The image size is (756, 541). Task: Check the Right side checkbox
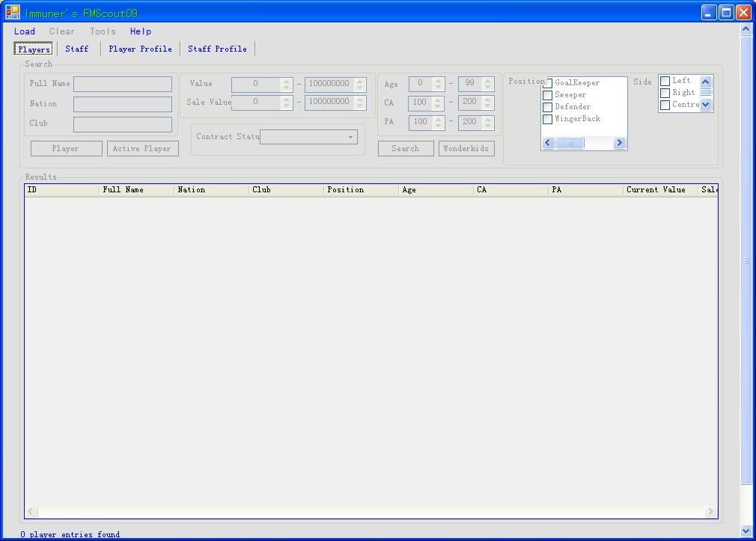pyautogui.click(x=665, y=93)
